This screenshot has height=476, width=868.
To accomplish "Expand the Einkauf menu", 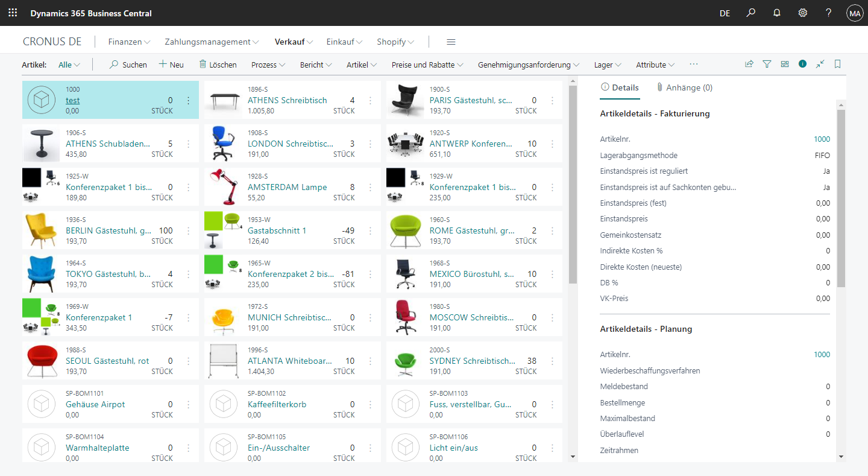I will tap(344, 42).
